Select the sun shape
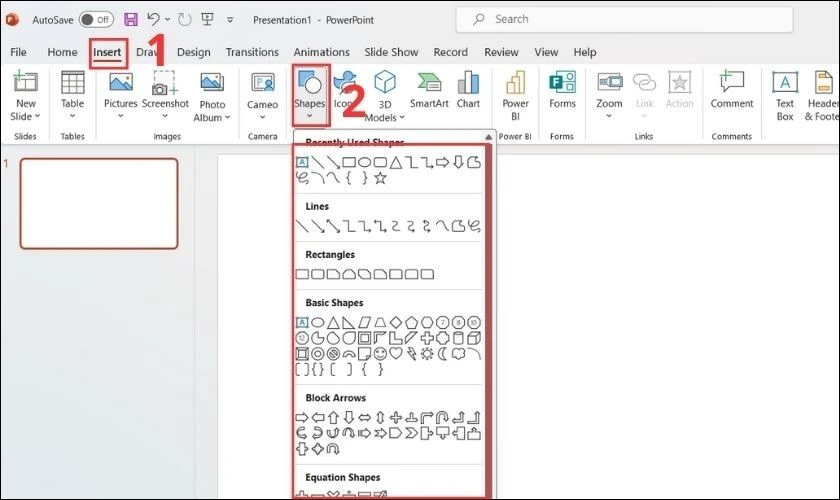 [x=427, y=354]
